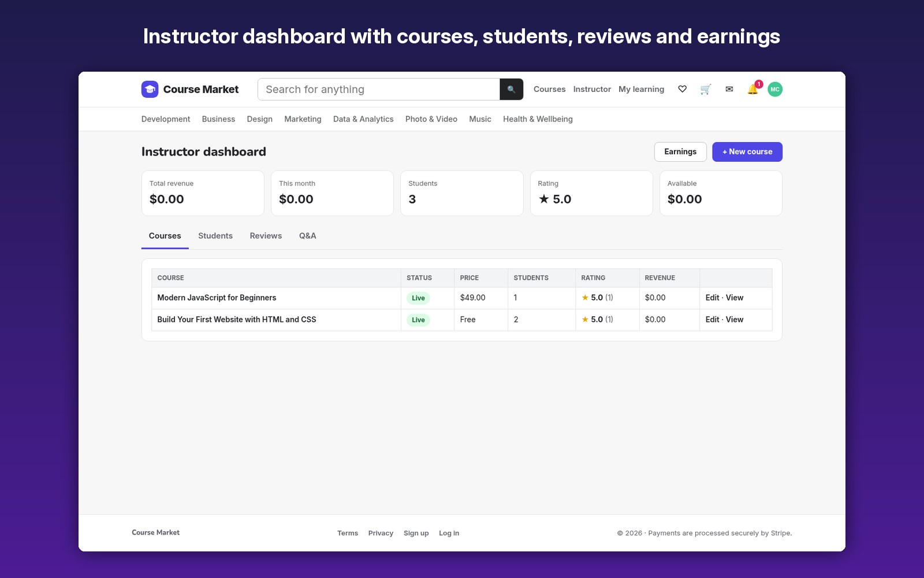Open the wishlist heart icon

(x=682, y=89)
